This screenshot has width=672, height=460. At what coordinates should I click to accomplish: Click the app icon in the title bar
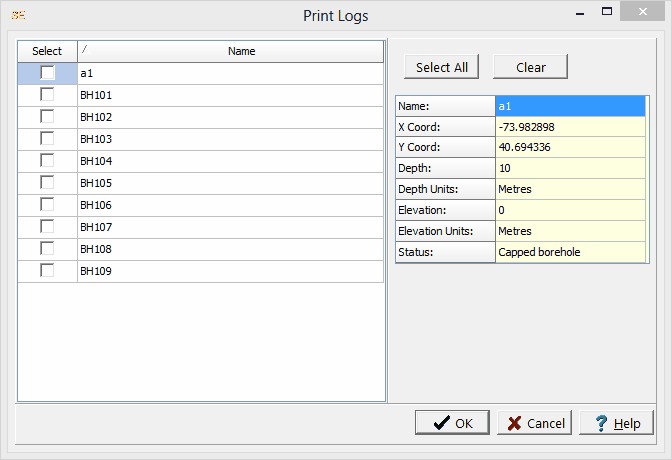click(x=18, y=15)
